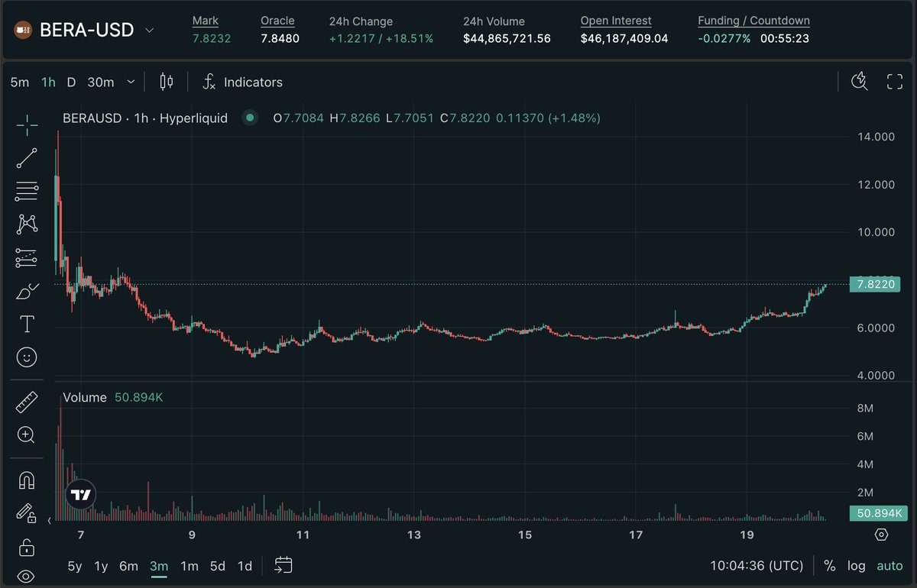Image resolution: width=917 pixels, height=588 pixels.
Task: Select the Text annotation tool
Action: click(27, 325)
